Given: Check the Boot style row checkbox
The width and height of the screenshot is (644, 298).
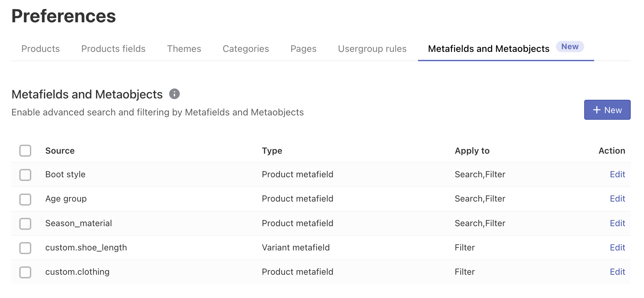Looking at the screenshot, I should [x=25, y=175].
